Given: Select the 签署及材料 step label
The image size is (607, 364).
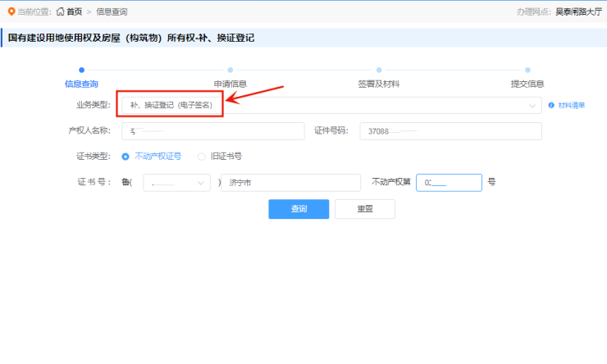Looking at the screenshot, I should pyautogui.click(x=379, y=84).
